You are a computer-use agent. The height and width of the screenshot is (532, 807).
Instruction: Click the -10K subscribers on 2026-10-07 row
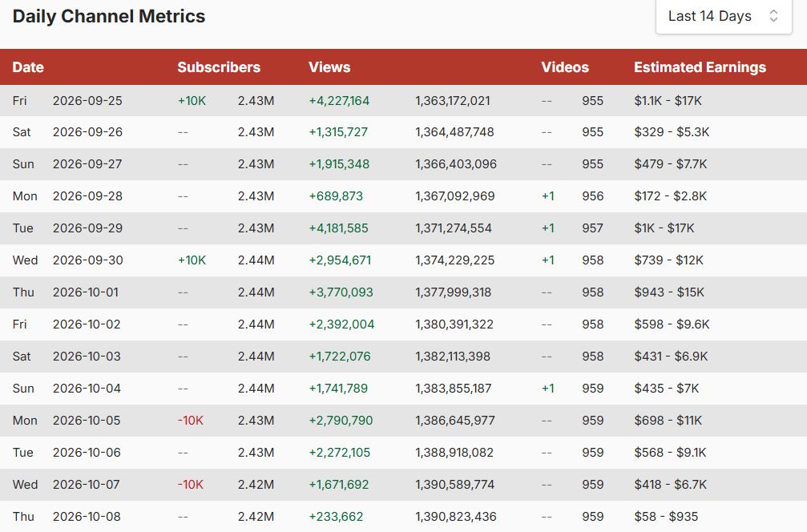pos(191,485)
